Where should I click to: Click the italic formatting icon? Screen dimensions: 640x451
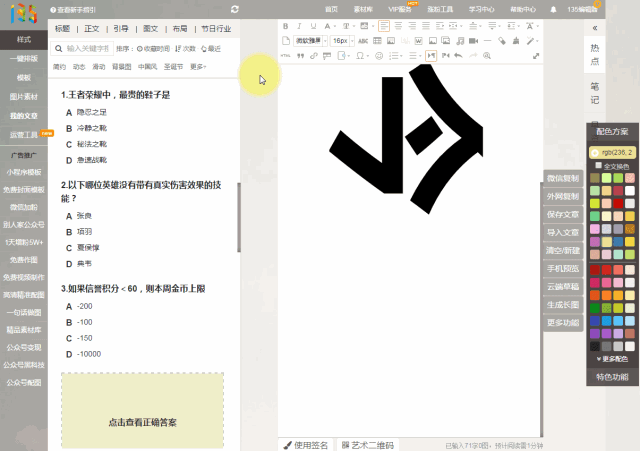pyautogui.click(x=299, y=26)
